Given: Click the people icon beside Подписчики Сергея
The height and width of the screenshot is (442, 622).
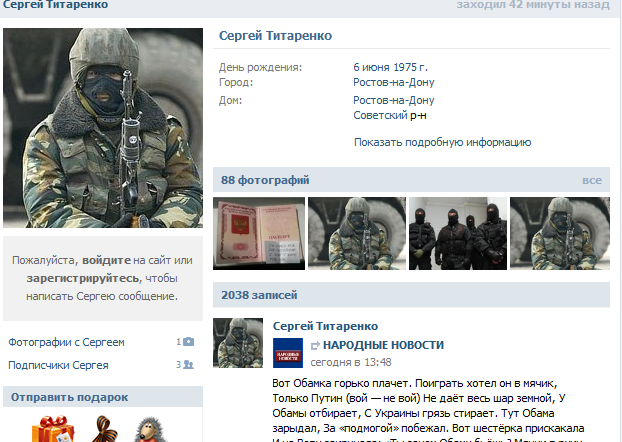Looking at the screenshot, I should pyautogui.click(x=188, y=365).
